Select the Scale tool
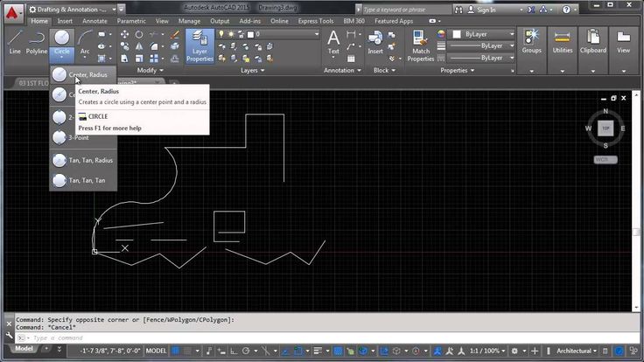 (x=139, y=59)
